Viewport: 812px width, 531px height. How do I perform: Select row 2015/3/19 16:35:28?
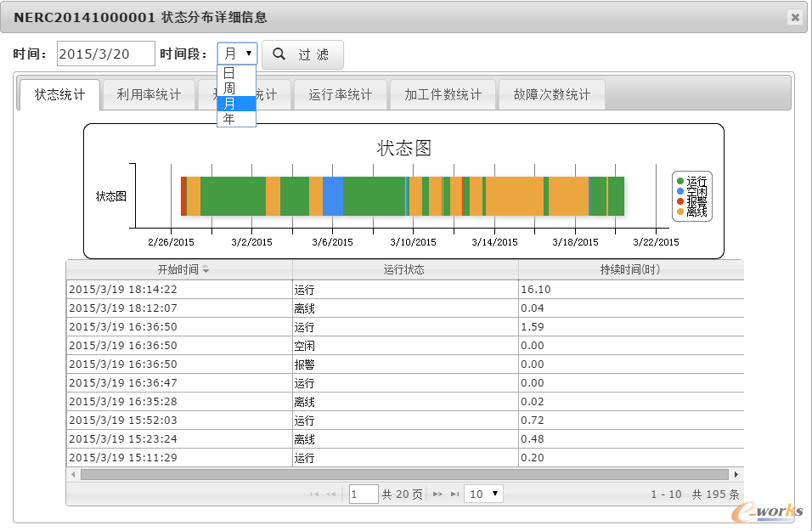tap(405, 402)
